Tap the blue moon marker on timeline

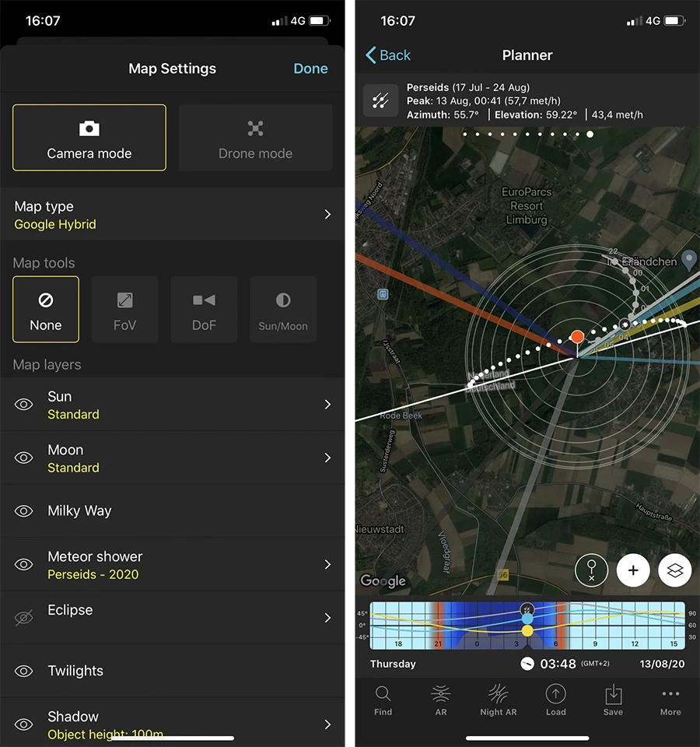(x=527, y=619)
